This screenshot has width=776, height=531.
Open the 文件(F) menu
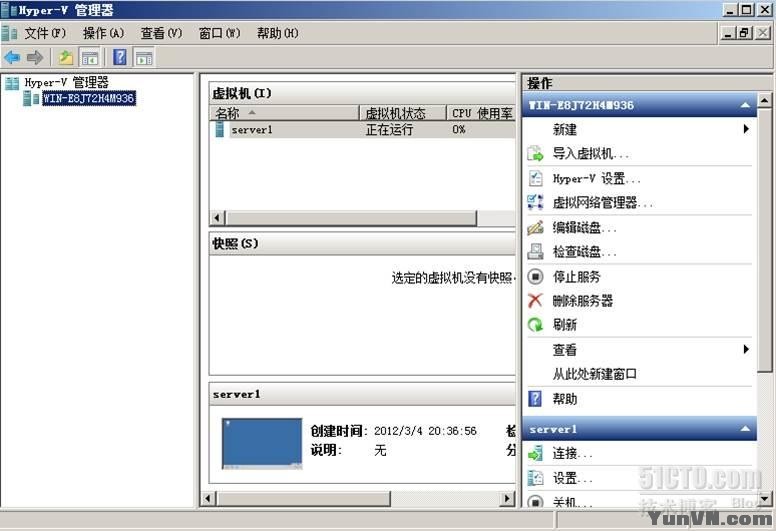pos(45,33)
